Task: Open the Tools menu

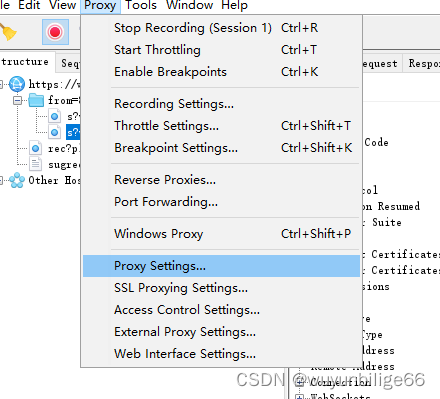Action: click(x=141, y=5)
